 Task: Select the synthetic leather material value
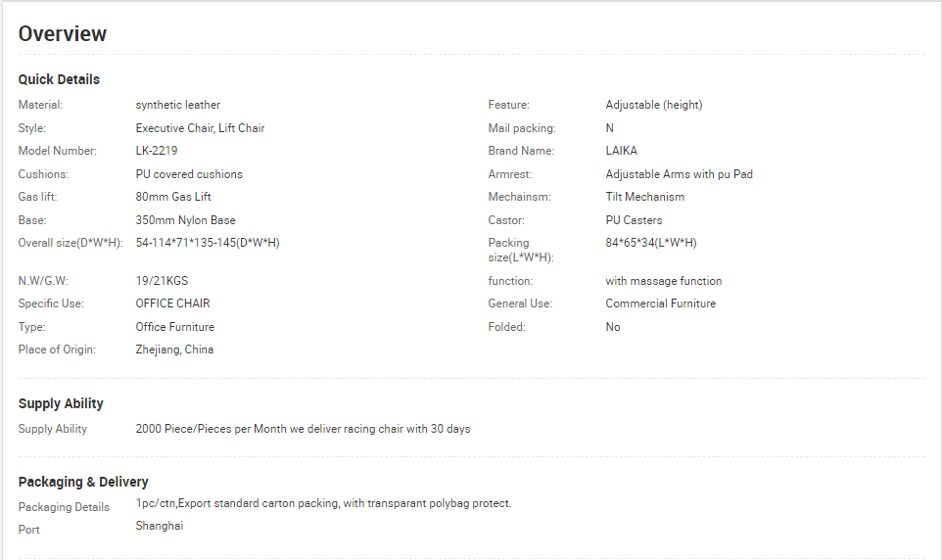tap(178, 105)
